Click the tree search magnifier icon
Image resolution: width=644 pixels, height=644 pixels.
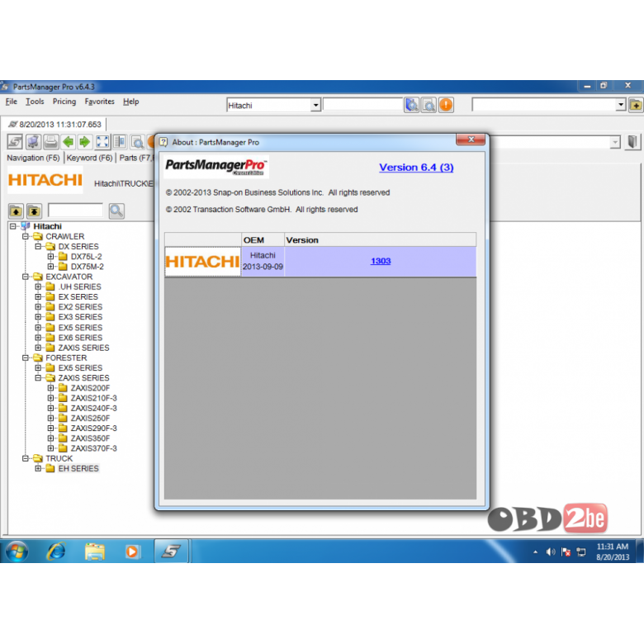[x=116, y=211]
